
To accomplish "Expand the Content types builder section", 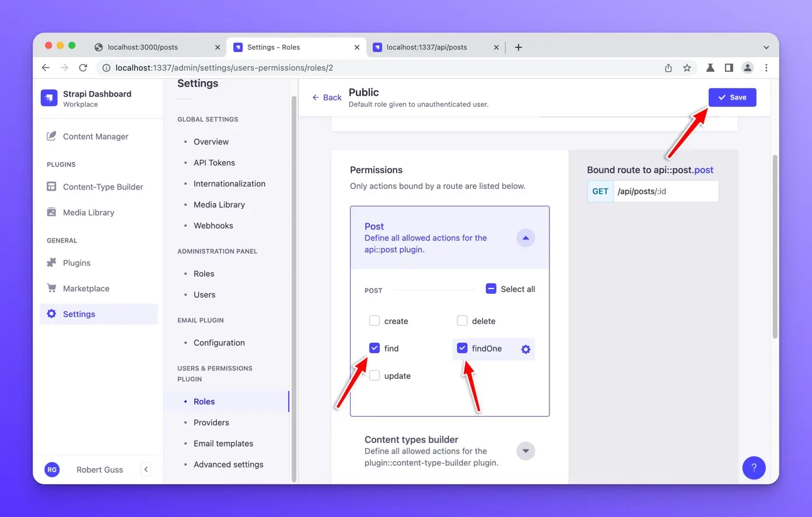I will click(526, 451).
